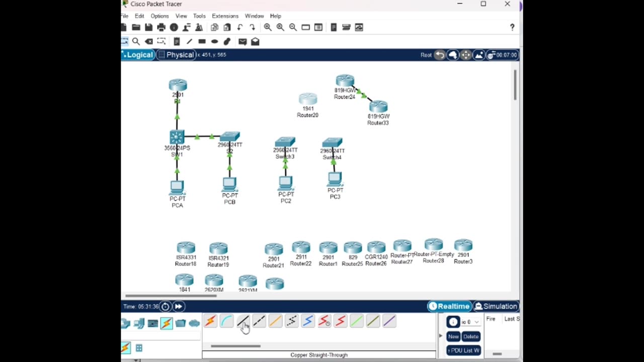644x362 pixels.
Task: Open the Edit menu
Action: [x=139, y=16]
